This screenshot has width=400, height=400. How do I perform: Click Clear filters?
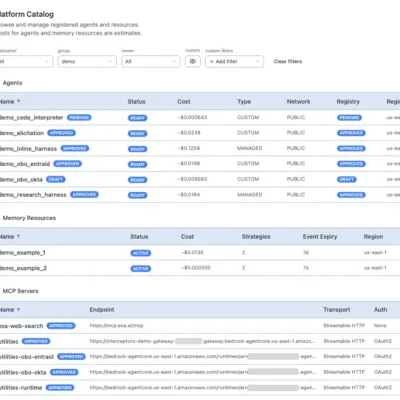click(x=288, y=61)
